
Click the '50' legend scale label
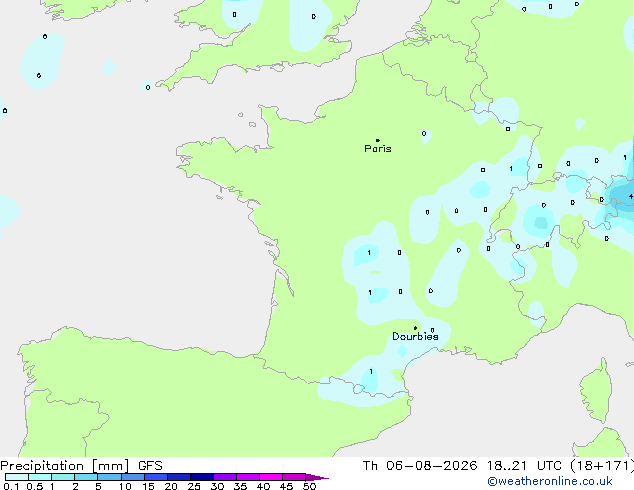(x=309, y=486)
